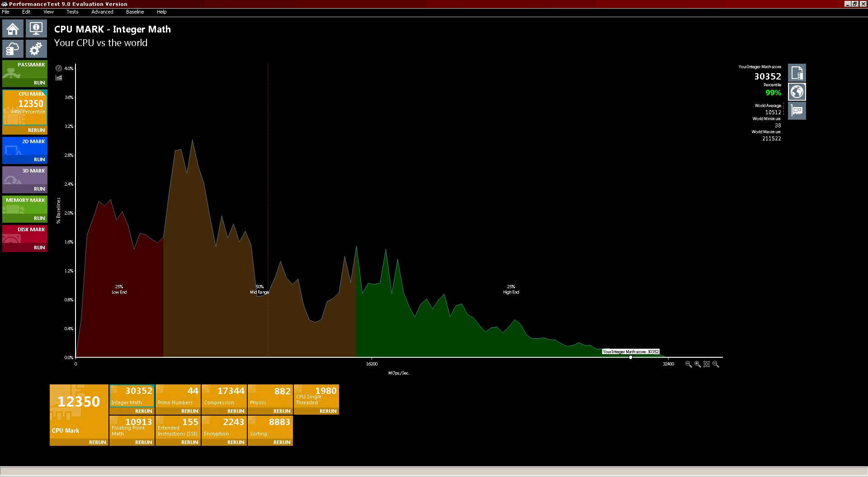Click the gauge icon above the chart axis
Viewport: 868px width, 477px height.
59,68
